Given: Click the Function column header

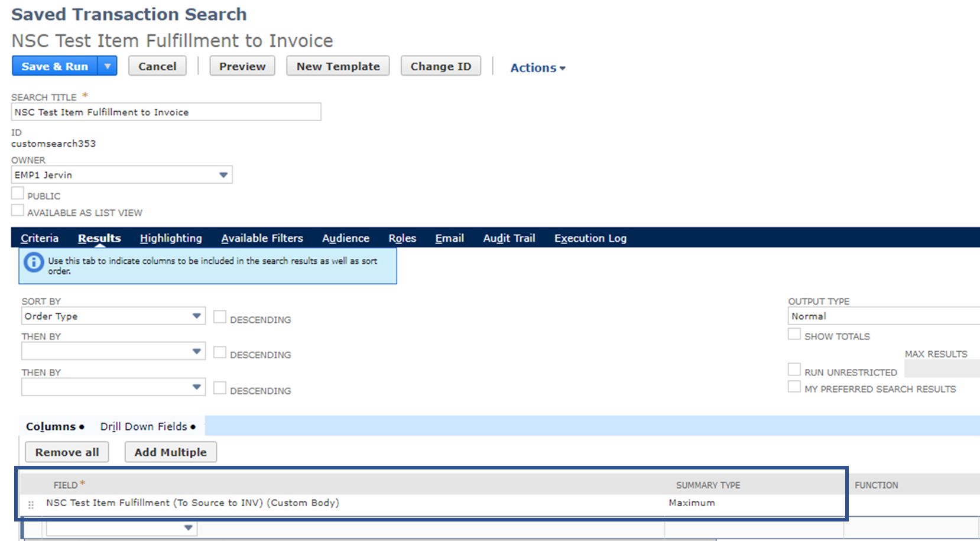Looking at the screenshot, I should coord(877,485).
